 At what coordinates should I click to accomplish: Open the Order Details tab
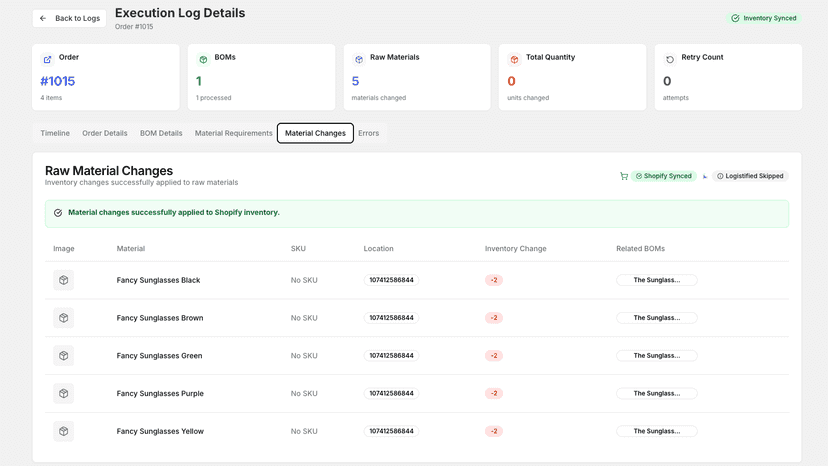pyautogui.click(x=105, y=133)
